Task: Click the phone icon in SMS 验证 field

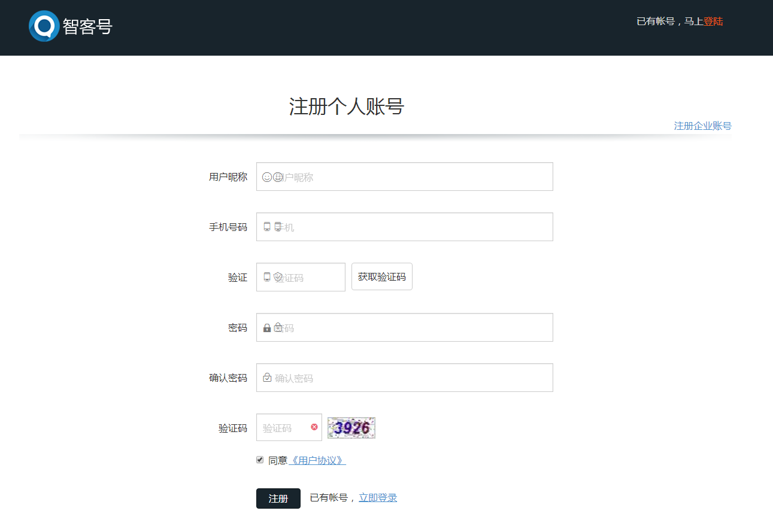Action: point(267,277)
